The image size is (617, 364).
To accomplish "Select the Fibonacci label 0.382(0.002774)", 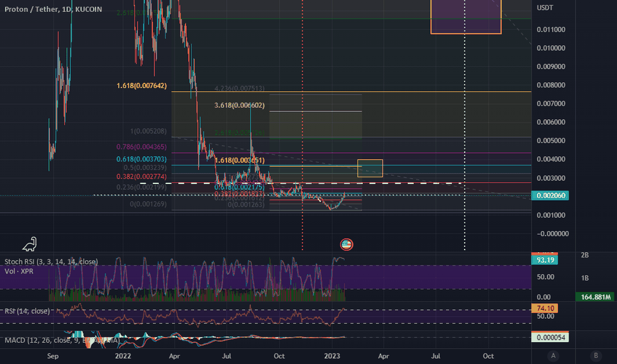I will click(142, 177).
